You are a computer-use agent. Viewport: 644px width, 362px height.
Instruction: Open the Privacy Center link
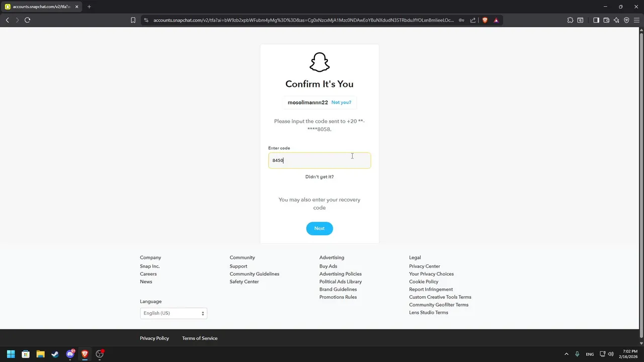coord(425,266)
